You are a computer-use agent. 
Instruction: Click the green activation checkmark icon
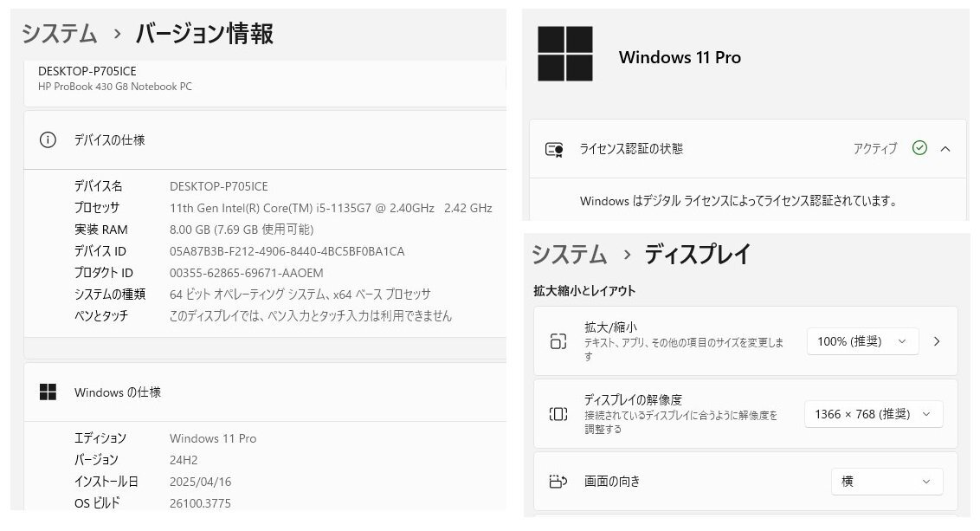[919, 148]
